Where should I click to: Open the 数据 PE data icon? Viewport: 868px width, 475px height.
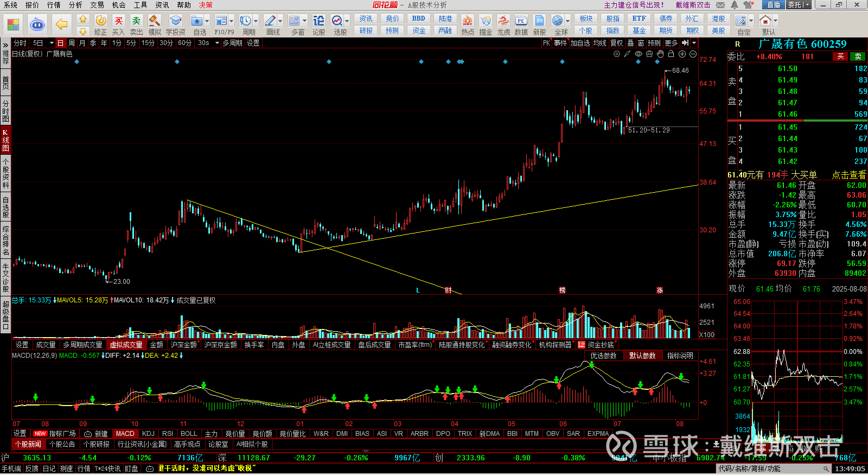[x=521, y=21]
